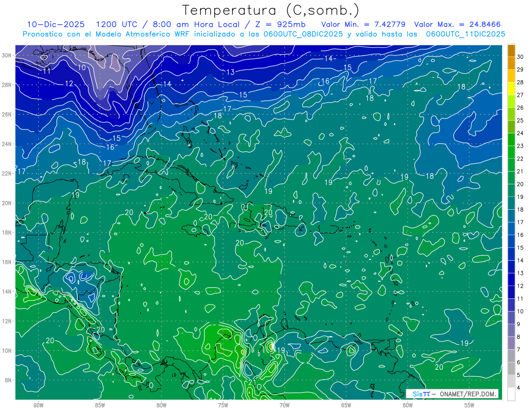Click latitude axis label "24N"
This screenshot has width=532, height=411.
point(8,144)
